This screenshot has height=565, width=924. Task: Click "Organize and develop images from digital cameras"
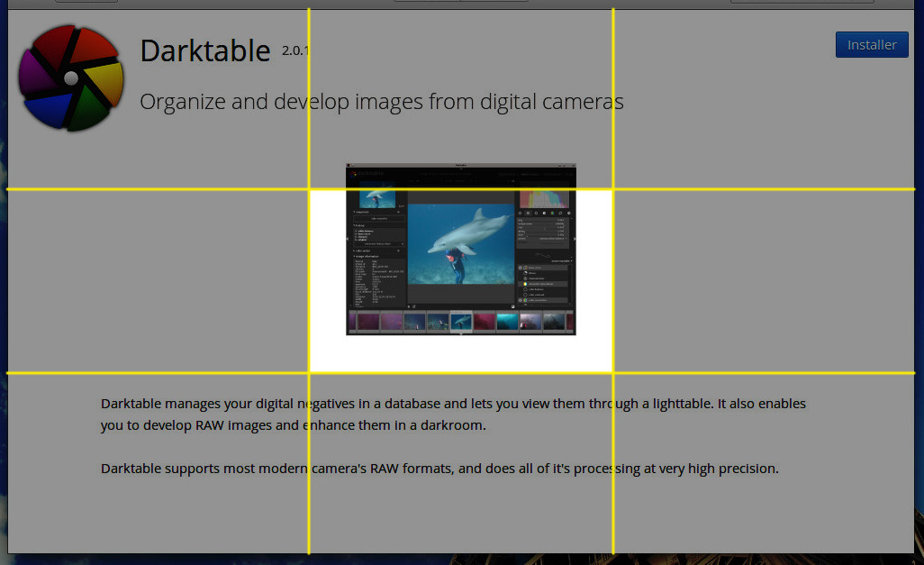point(381,102)
